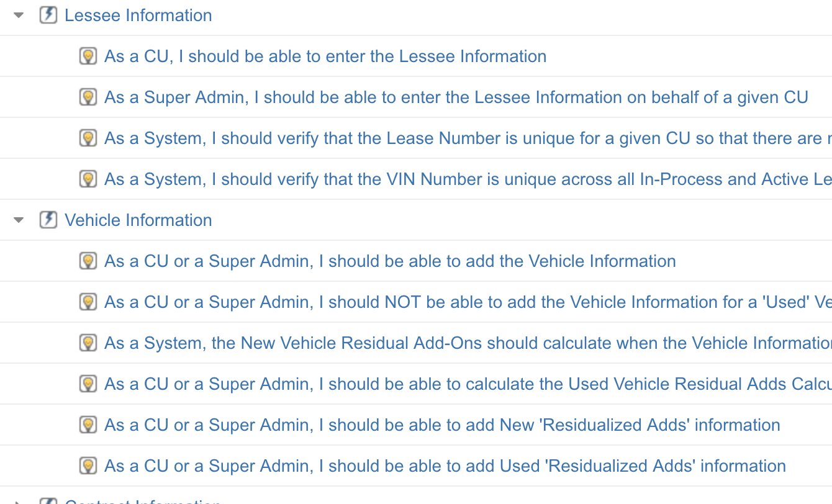
Task: Open the add New 'Residualized Adds' information story
Action: pyautogui.click(x=442, y=425)
